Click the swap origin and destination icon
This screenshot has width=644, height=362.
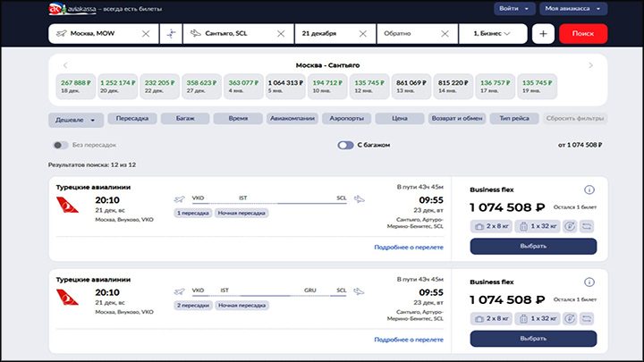(172, 34)
